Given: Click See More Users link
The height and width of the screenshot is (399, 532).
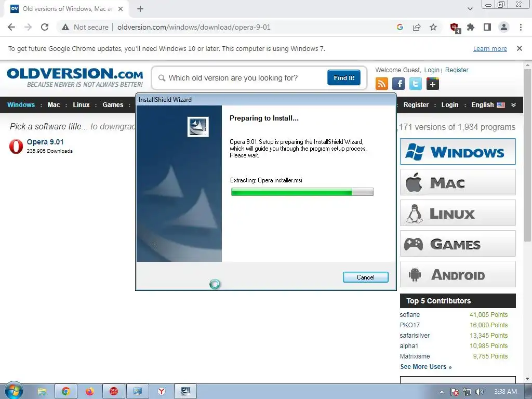Looking at the screenshot, I should 426,367.
